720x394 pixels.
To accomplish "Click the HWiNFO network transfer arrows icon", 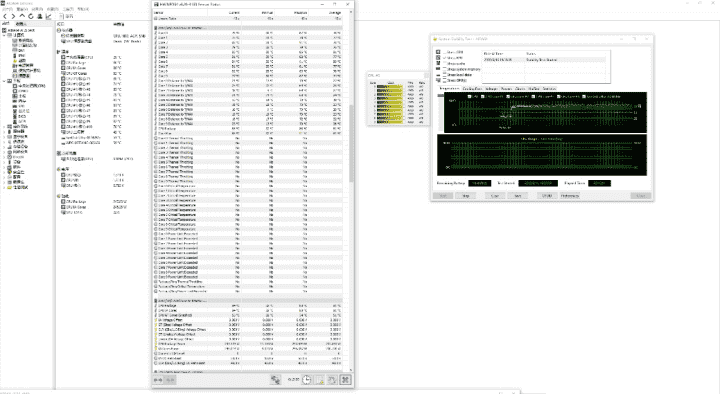I will tap(276, 380).
